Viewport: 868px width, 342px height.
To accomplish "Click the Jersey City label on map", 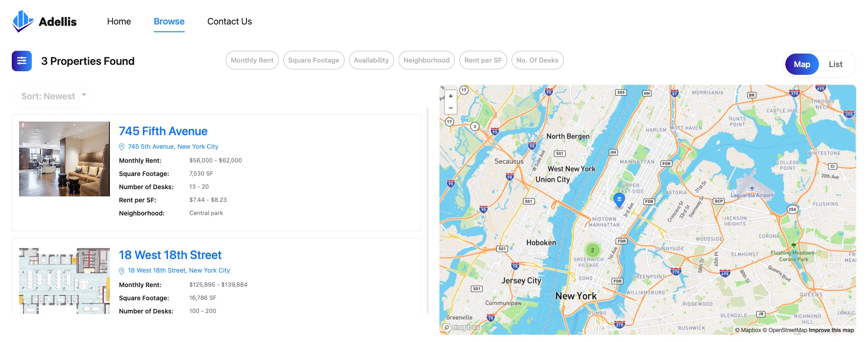I will click(x=521, y=281).
